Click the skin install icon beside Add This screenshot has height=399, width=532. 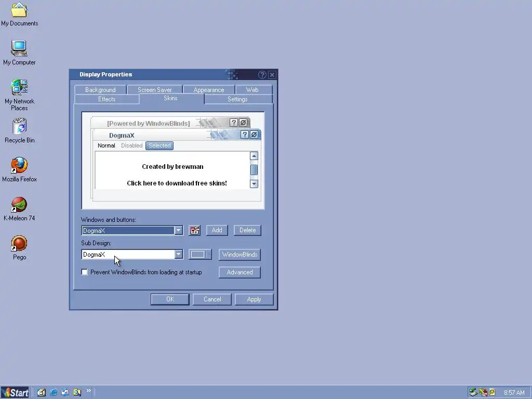point(194,230)
